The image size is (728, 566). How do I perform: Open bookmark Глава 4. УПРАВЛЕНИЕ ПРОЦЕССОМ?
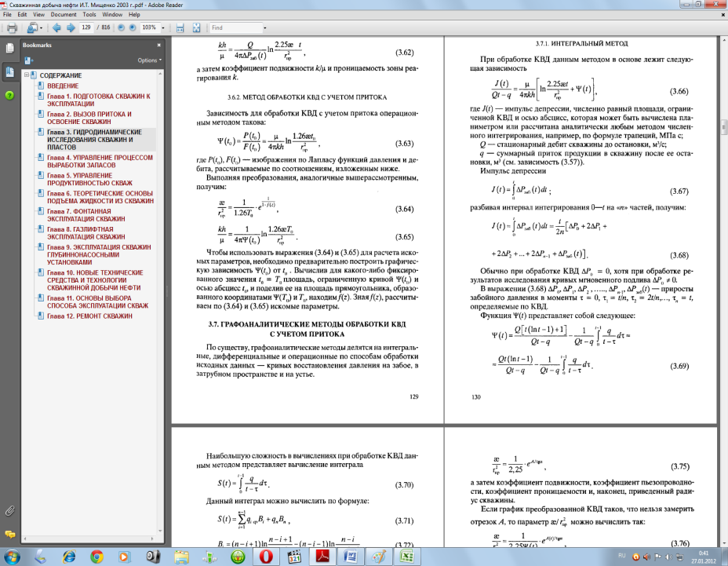(x=100, y=161)
